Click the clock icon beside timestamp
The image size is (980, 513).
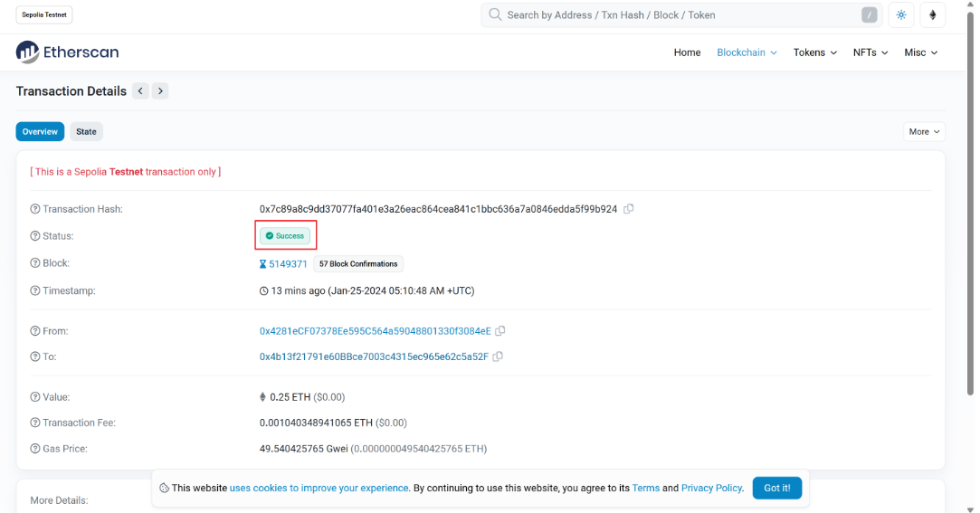(x=263, y=291)
